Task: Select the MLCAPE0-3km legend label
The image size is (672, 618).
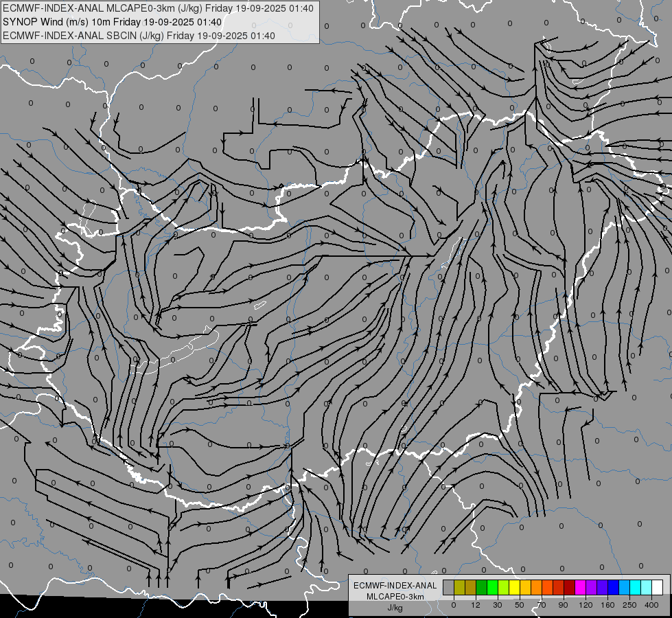Action: (395, 597)
